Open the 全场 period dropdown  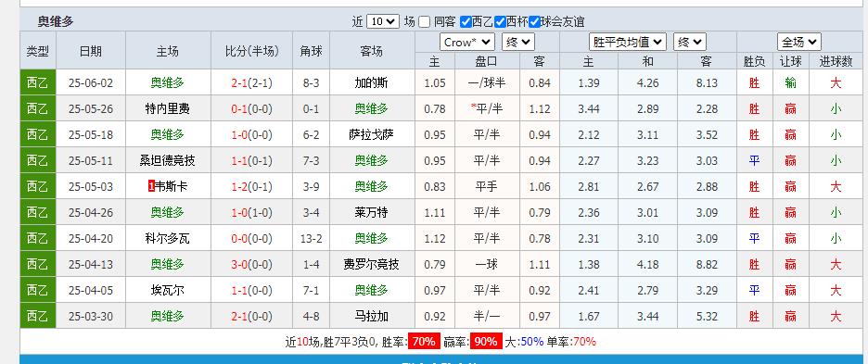click(798, 42)
